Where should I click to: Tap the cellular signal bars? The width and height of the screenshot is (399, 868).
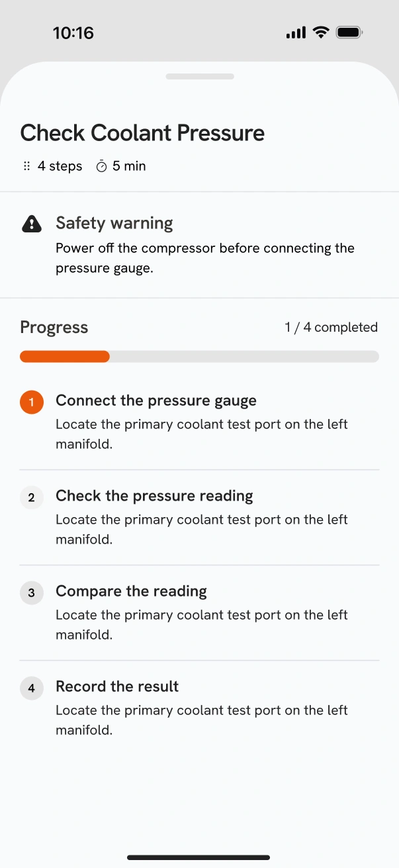[x=296, y=32]
